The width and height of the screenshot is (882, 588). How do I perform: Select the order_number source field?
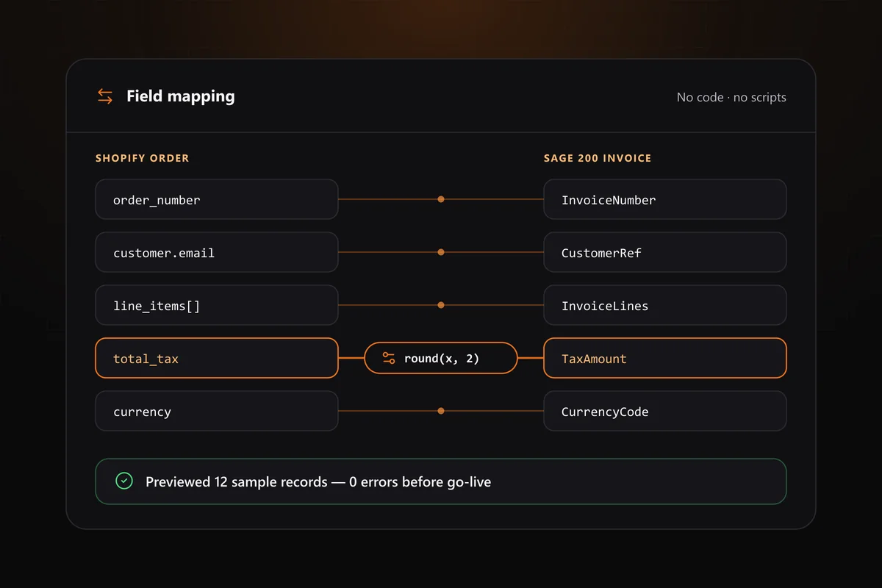[217, 199]
